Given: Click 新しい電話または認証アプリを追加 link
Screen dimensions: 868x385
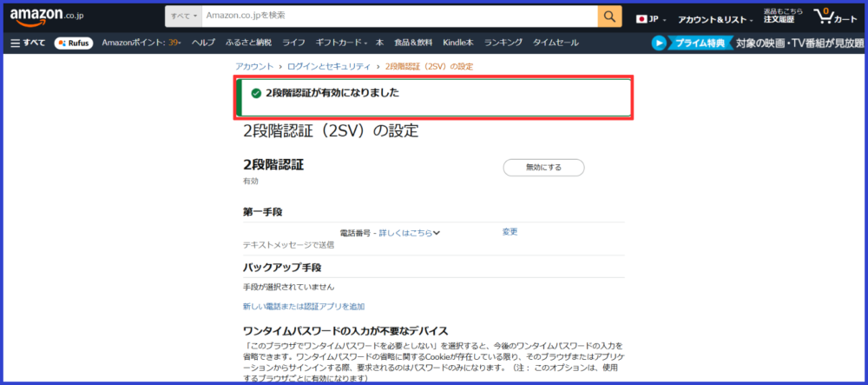Looking at the screenshot, I should (x=304, y=306).
